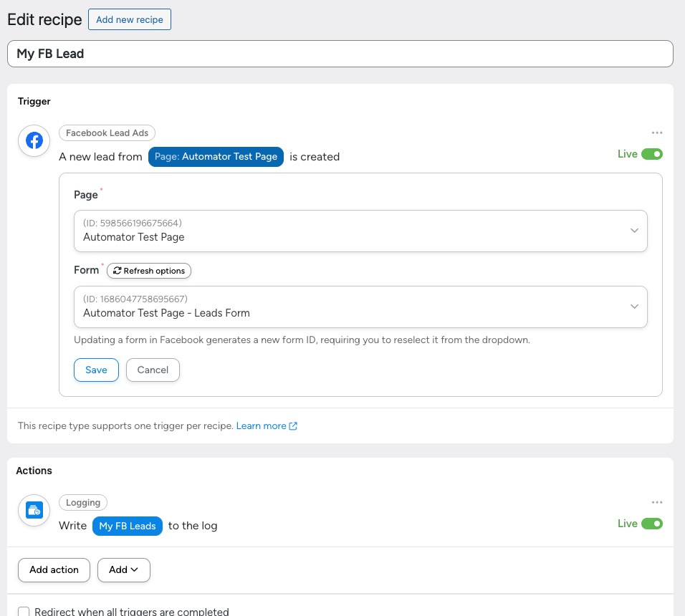Click the Logging integration icon in Actions

(x=34, y=511)
